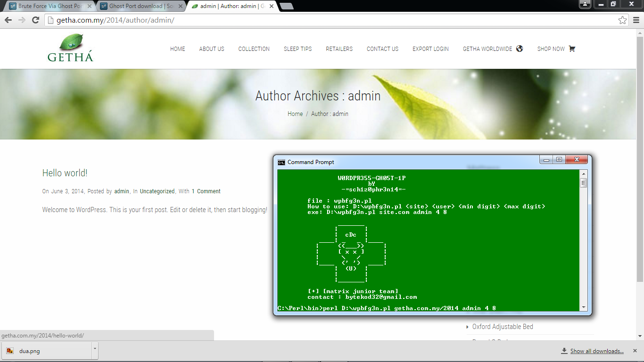Close the Brute Force Via Ghost tab

click(90, 6)
